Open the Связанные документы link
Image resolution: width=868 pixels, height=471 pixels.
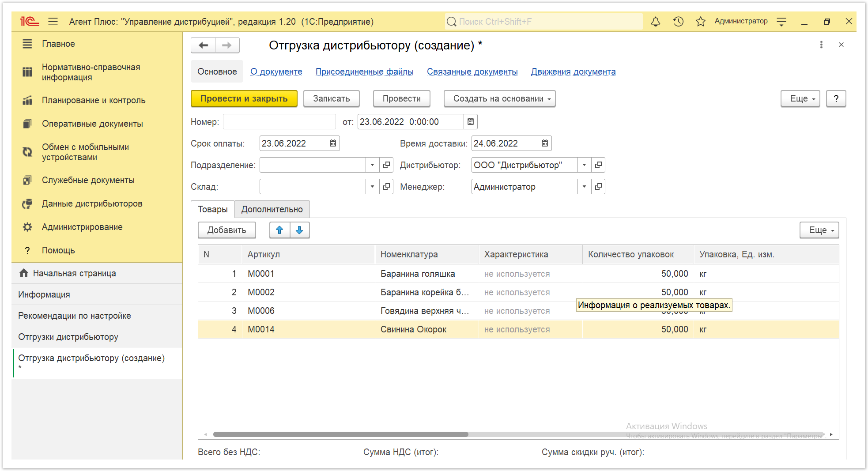[472, 72]
